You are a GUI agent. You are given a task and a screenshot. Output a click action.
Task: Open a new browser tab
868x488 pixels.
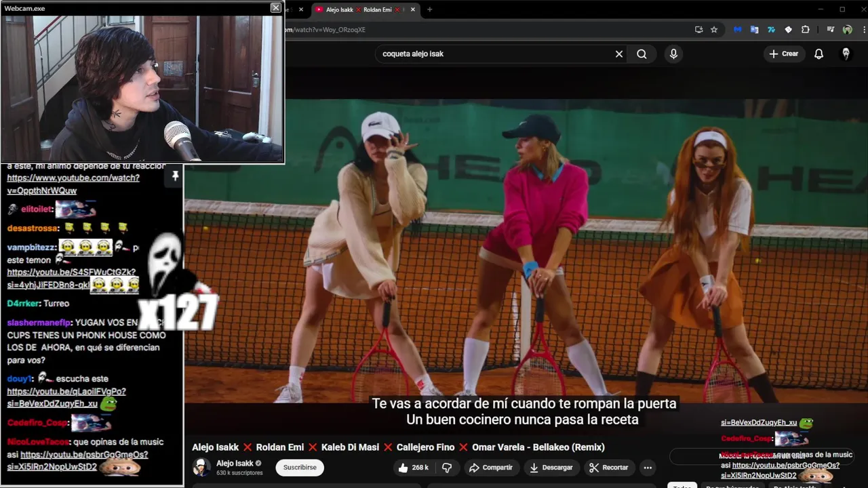click(429, 9)
